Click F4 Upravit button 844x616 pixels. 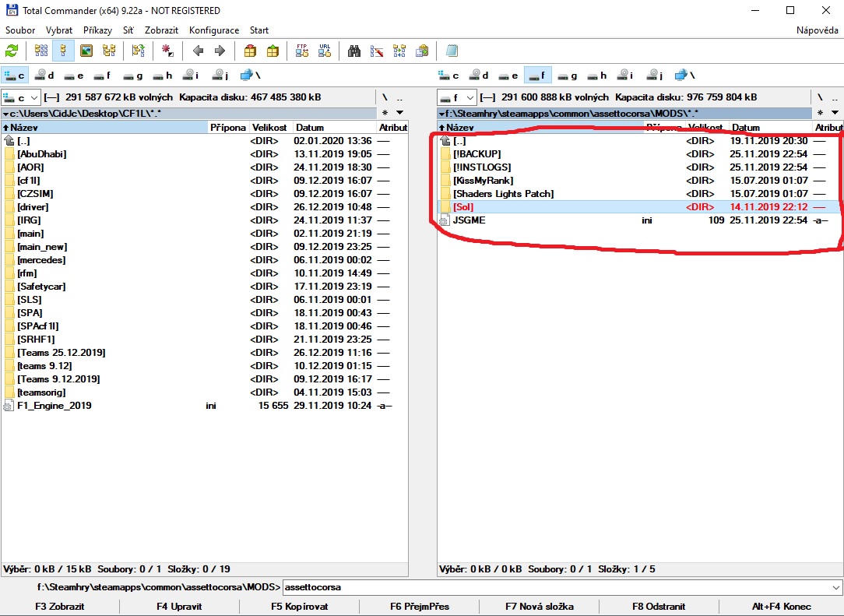pos(179,607)
